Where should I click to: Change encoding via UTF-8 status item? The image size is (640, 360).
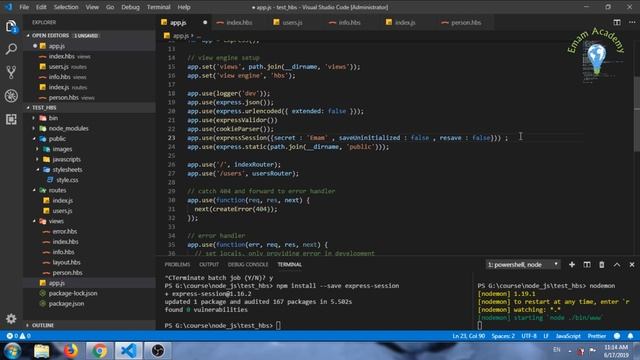click(x=529, y=336)
